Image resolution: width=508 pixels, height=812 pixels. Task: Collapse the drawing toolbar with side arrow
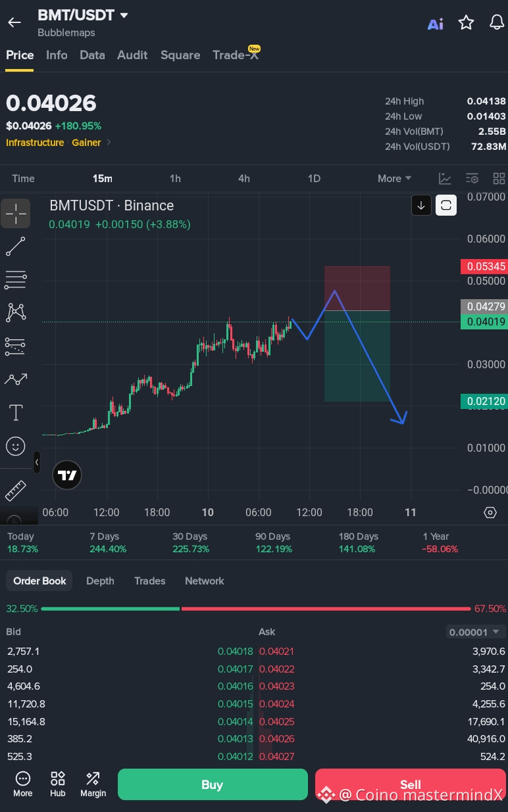36,462
